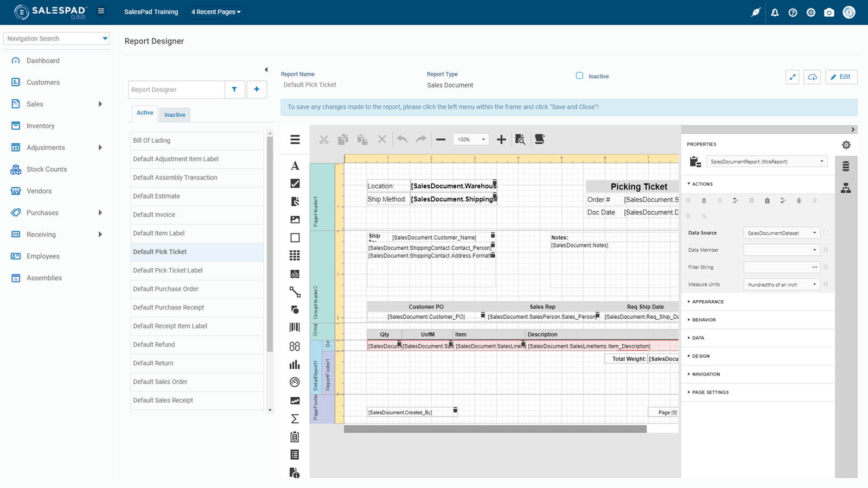The image size is (868, 488).
Task: Click the Edit button
Action: (841, 77)
